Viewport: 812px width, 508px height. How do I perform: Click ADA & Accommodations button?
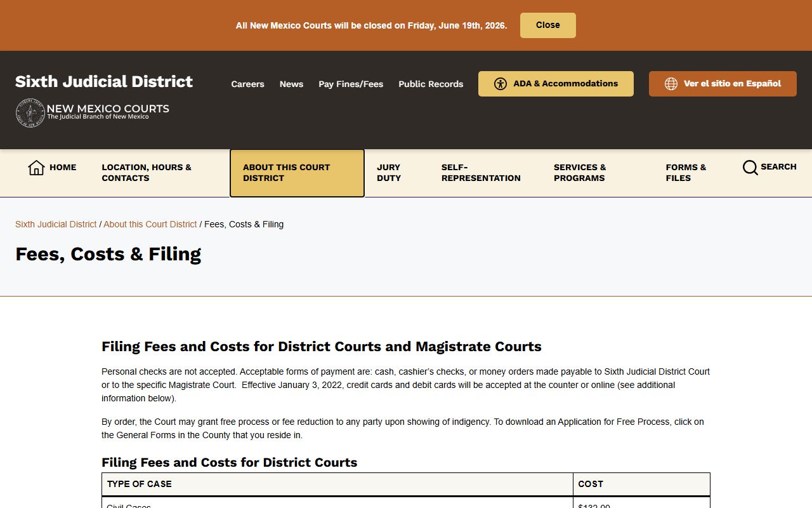(x=556, y=84)
